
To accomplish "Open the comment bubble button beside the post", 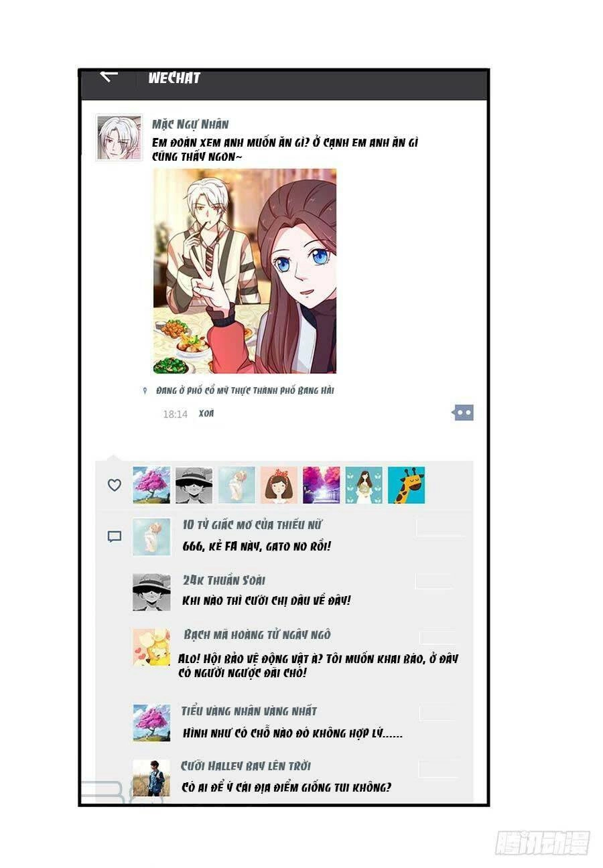I will coord(463,413).
